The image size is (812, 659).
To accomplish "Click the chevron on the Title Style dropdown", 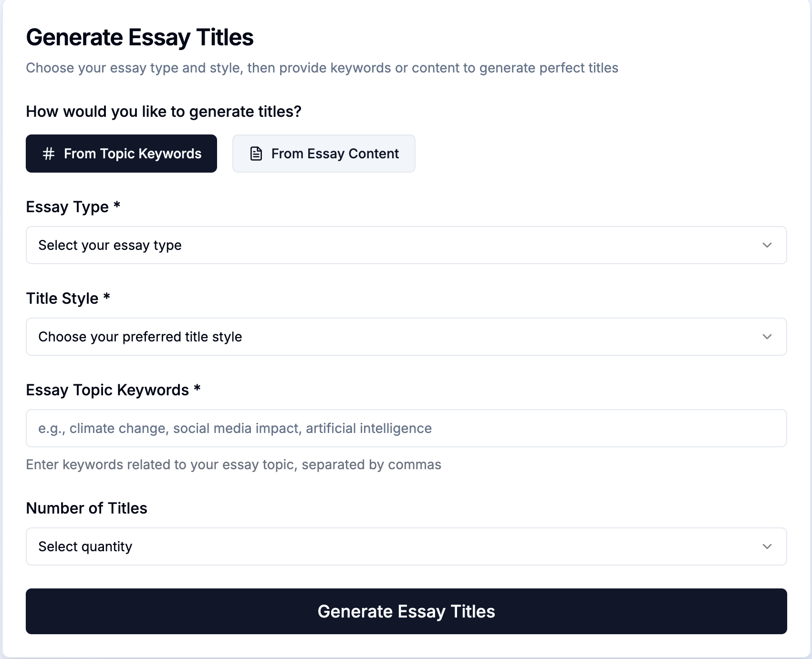I will (767, 337).
